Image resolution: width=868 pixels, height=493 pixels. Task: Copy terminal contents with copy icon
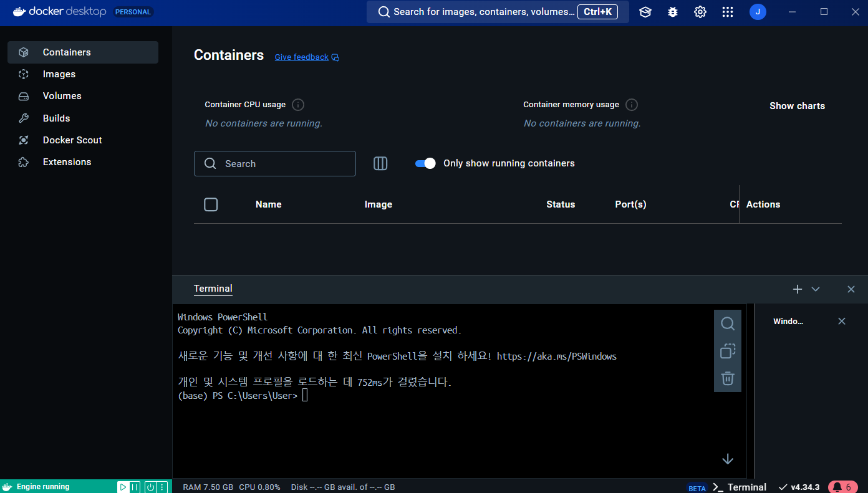coord(728,351)
